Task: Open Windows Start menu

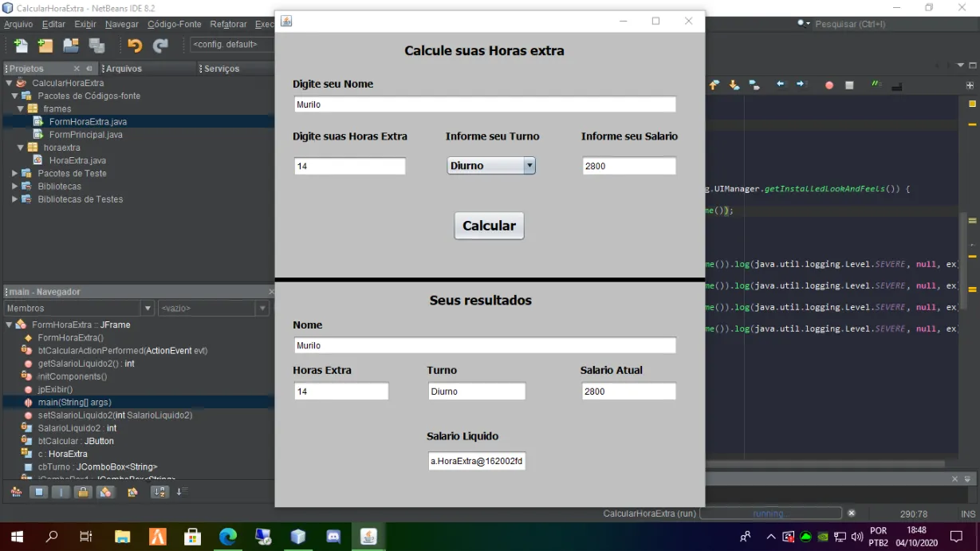Action: [17, 537]
